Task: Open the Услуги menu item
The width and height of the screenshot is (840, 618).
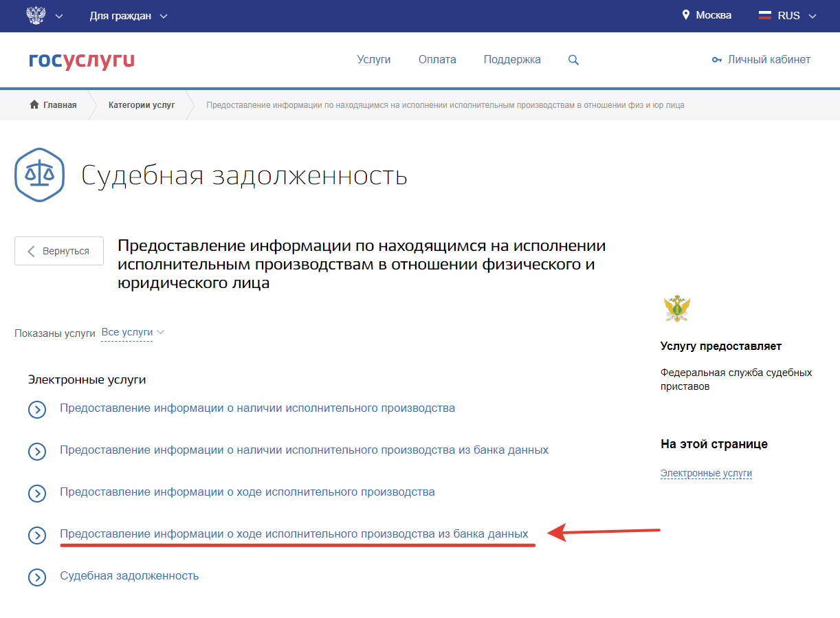Action: (374, 60)
